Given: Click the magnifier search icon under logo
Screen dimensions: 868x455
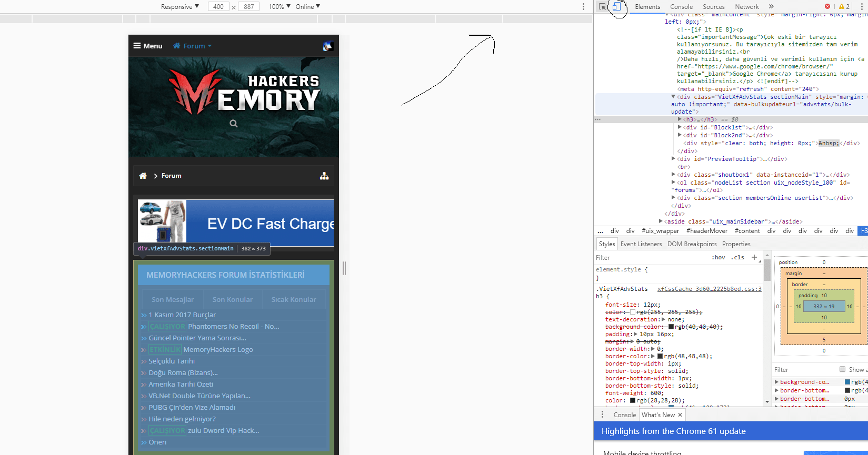Looking at the screenshot, I should pyautogui.click(x=234, y=124).
